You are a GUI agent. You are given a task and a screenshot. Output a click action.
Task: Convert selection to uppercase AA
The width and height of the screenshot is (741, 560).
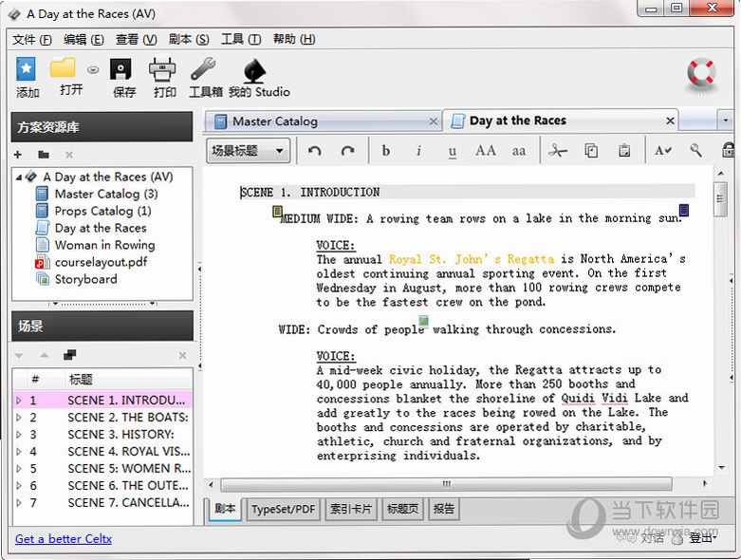tap(486, 151)
